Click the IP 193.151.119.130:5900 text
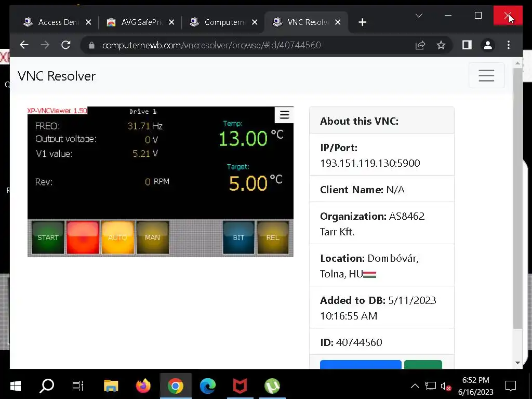Viewport: 532px width, 399px height. point(370,163)
